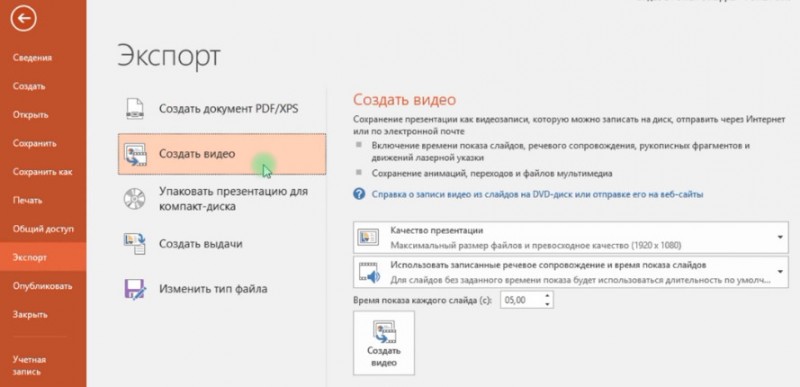Click the PDF/XPS document icon
This screenshot has width=800, height=387.
(135, 109)
